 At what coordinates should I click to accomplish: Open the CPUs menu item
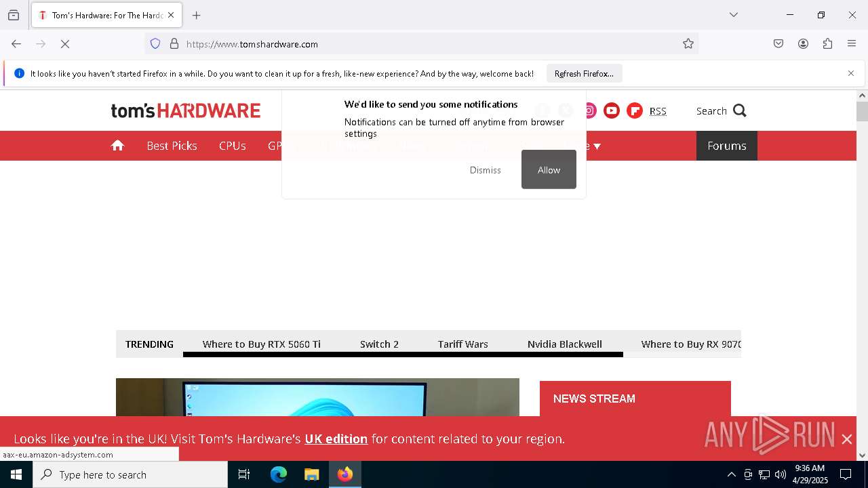(232, 146)
